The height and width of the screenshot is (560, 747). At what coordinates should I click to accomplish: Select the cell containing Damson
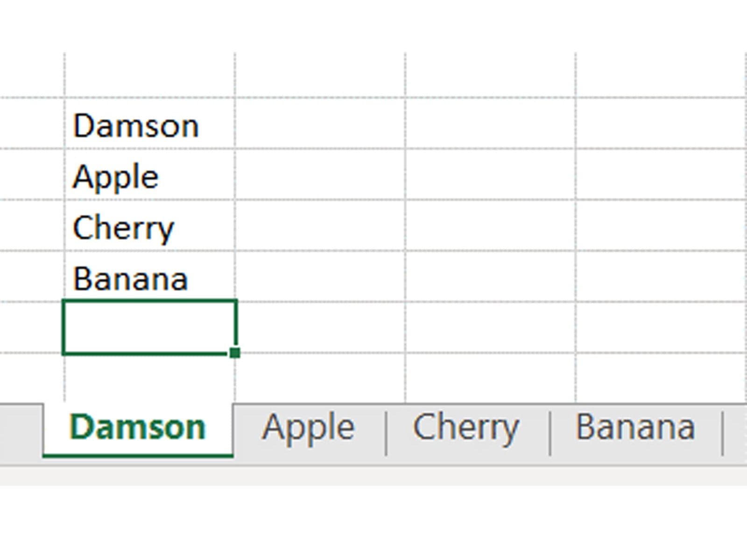[149, 124]
